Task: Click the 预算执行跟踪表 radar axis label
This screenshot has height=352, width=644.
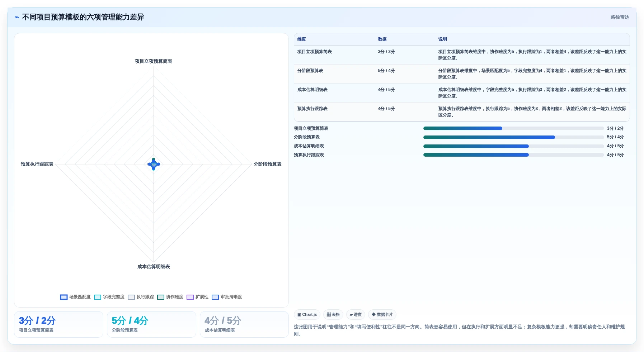Action: click(37, 164)
